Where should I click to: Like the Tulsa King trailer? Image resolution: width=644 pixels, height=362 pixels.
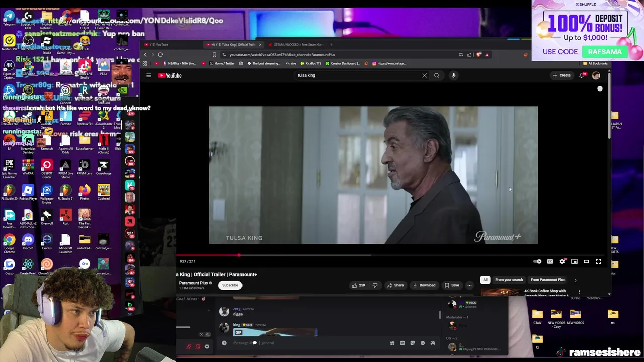[x=359, y=285]
